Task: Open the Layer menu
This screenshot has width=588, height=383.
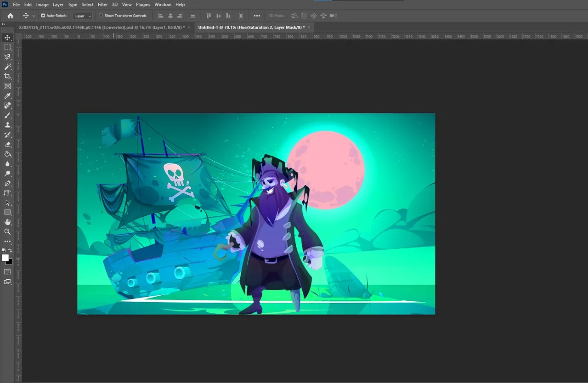Action: pos(58,5)
